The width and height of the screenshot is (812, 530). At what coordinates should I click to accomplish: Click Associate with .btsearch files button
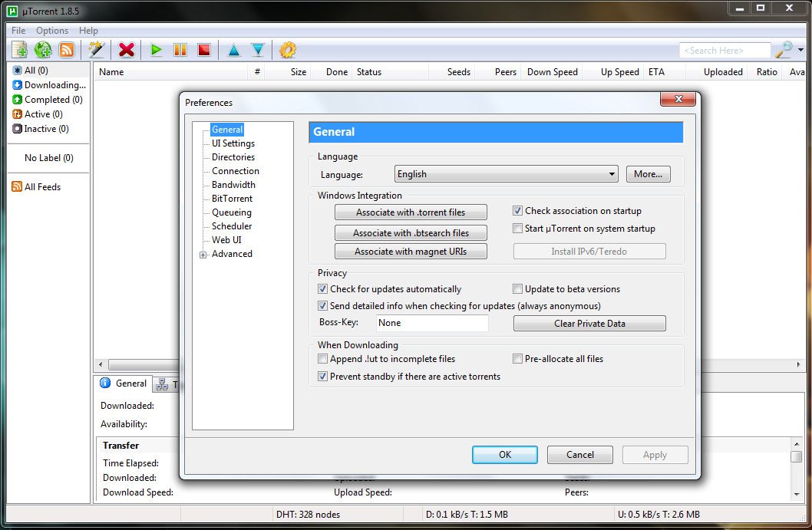click(x=411, y=233)
